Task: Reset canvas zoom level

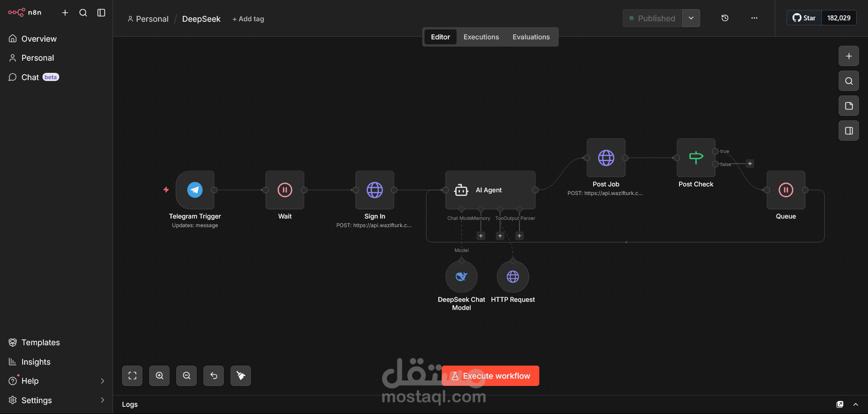Action: click(x=213, y=376)
